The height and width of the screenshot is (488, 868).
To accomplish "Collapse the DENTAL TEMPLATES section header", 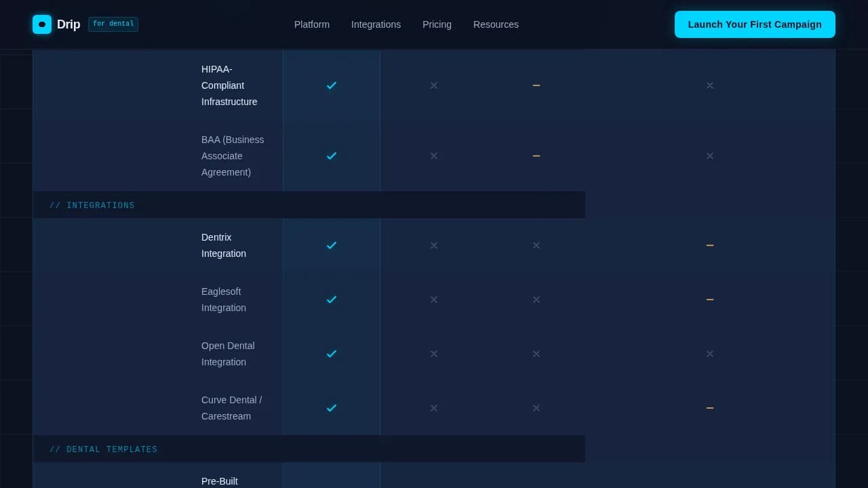I will click(103, 449).
